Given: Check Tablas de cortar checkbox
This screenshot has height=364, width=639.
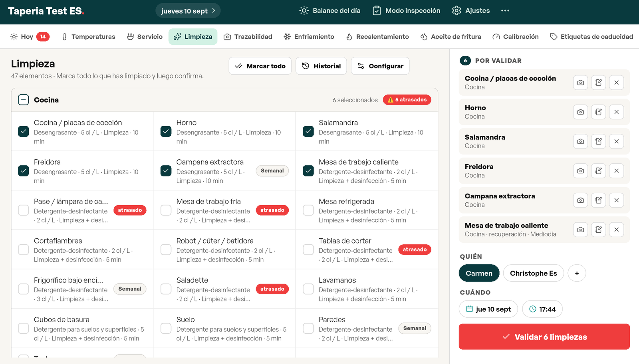Looking at the screenshot, I should click(x=308, y=250).
